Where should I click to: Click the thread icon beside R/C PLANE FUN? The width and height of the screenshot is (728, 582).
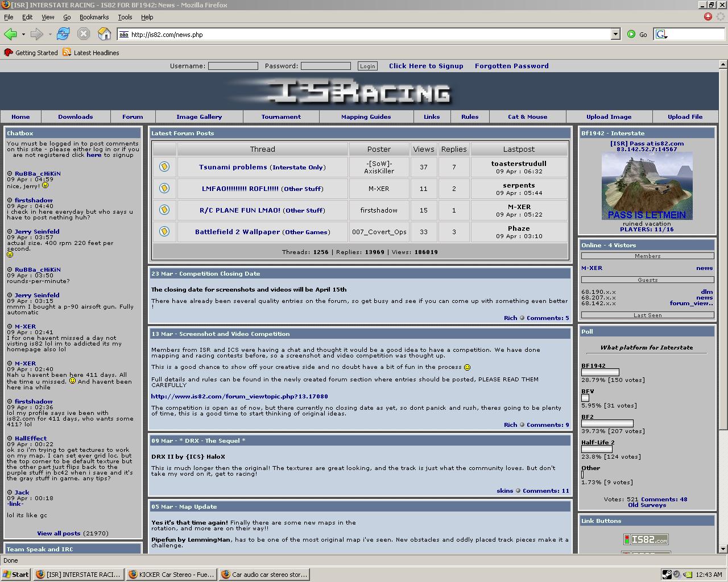164,210
